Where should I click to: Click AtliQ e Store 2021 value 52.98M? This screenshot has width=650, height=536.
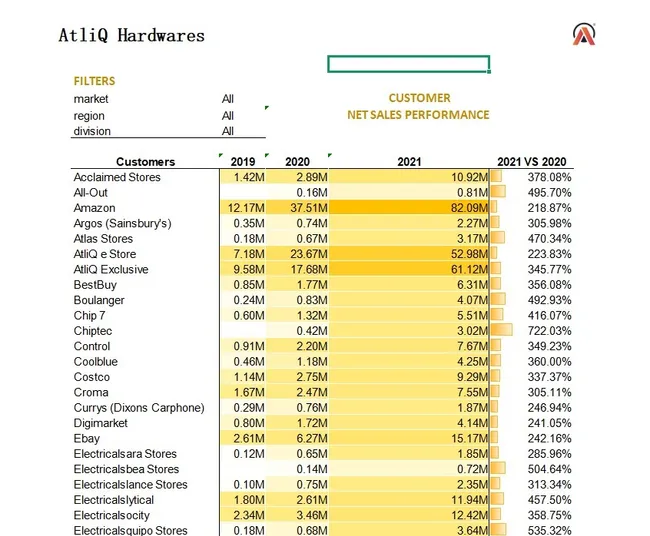(469, 254)
